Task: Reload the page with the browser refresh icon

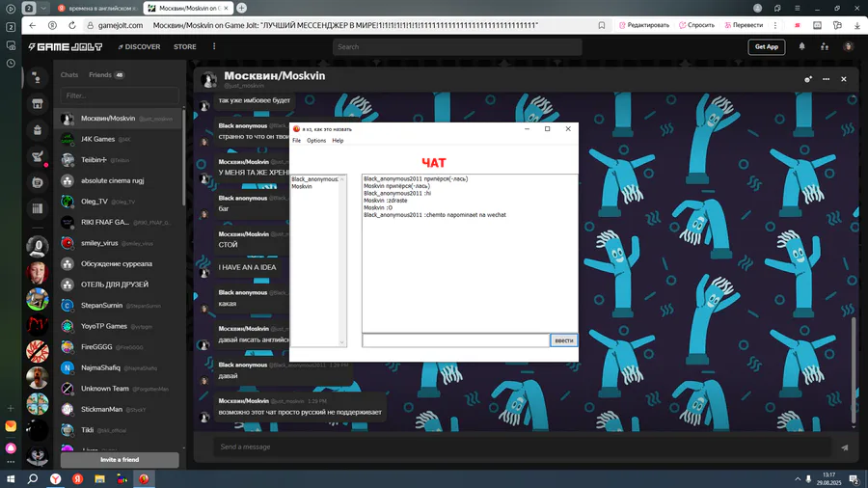Action: tap(72, 25)
